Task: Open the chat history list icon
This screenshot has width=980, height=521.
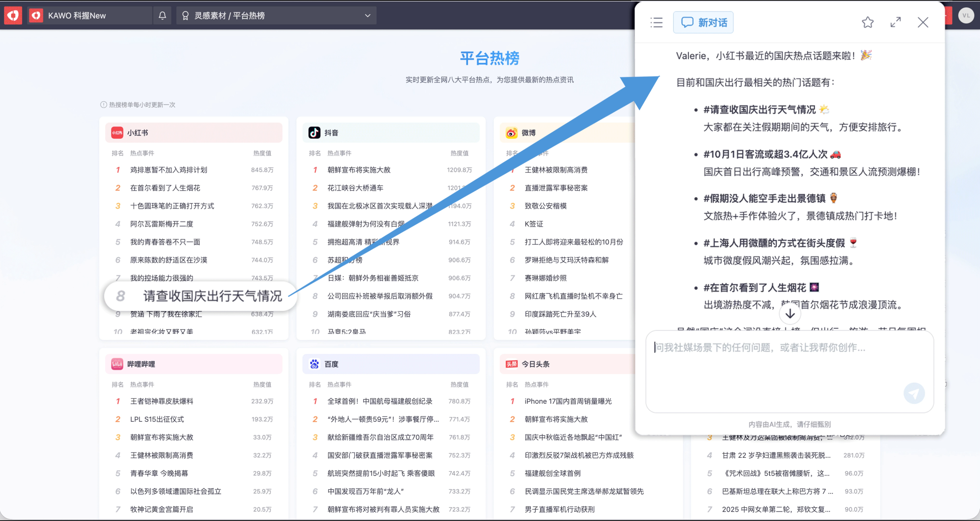Action: tap(656, 22)
